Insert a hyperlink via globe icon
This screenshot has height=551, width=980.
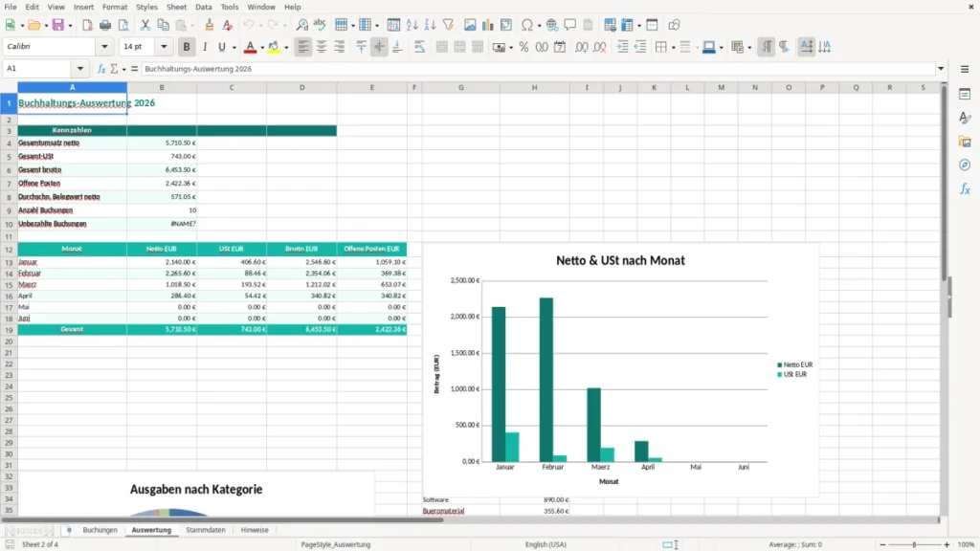(552, 25)
